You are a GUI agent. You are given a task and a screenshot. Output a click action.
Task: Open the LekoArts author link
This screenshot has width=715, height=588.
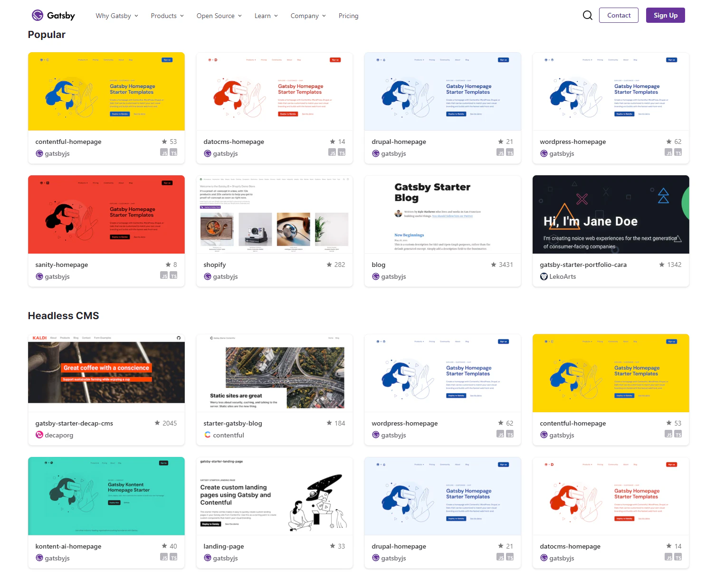point(562,276)
